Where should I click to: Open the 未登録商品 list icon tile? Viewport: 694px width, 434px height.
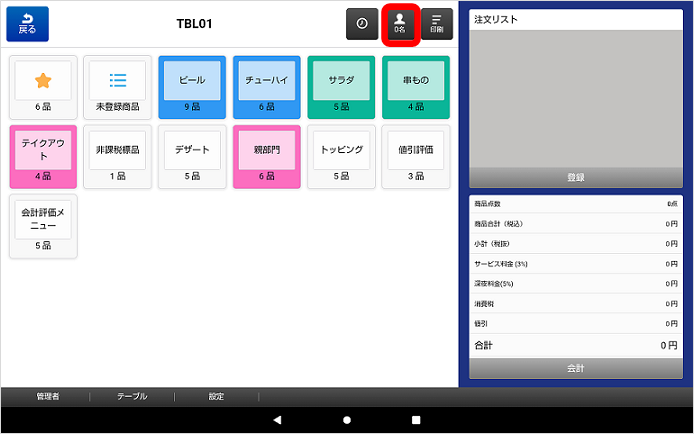[118, 85]
